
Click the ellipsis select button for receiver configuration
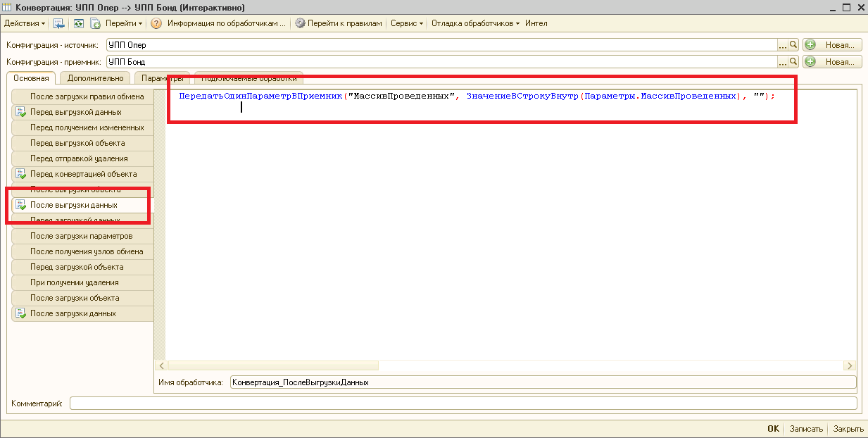[782, 61]
